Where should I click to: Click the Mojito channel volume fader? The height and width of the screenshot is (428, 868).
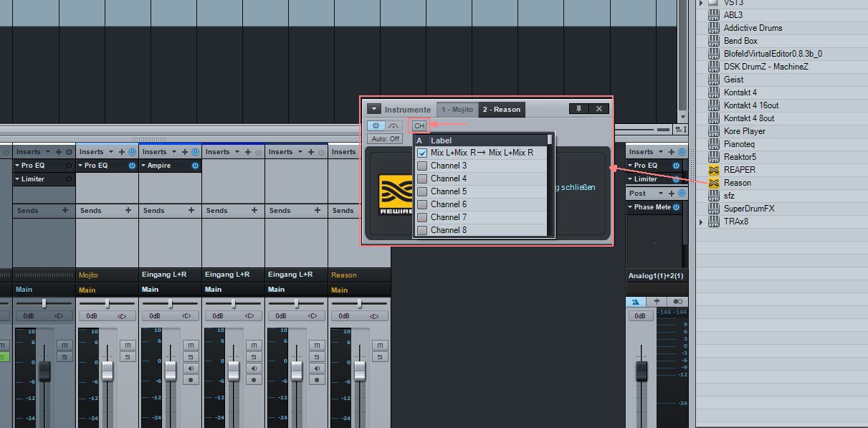[x=108, y=371]
